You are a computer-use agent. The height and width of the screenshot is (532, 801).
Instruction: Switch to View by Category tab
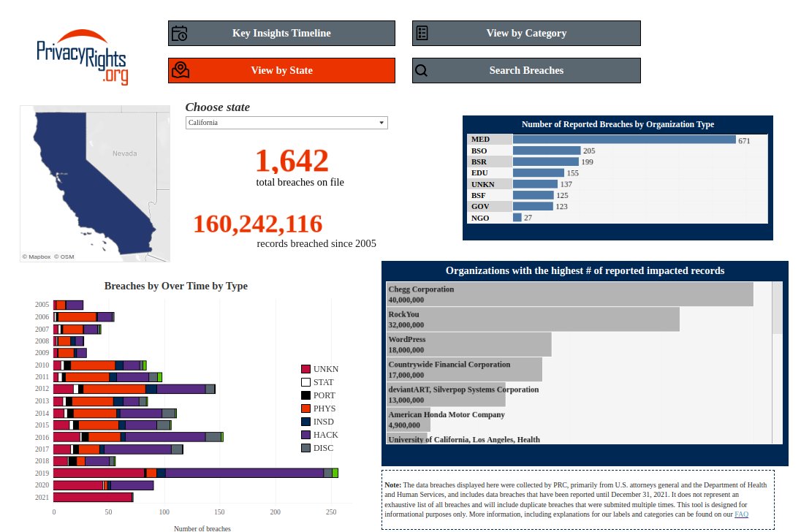(526, 33)
